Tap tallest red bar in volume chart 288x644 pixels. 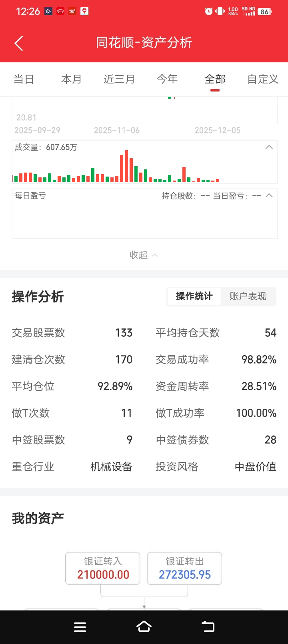(x=126, y=166)
